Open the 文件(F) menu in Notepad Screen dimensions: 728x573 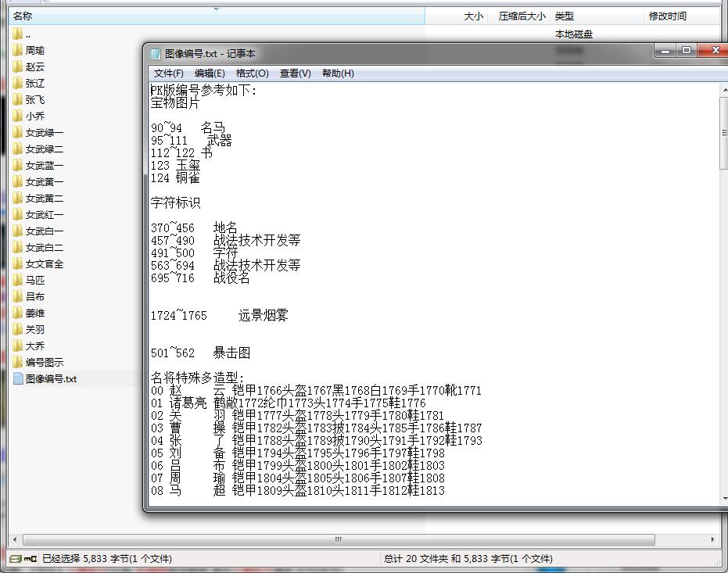tap(168, 73)
